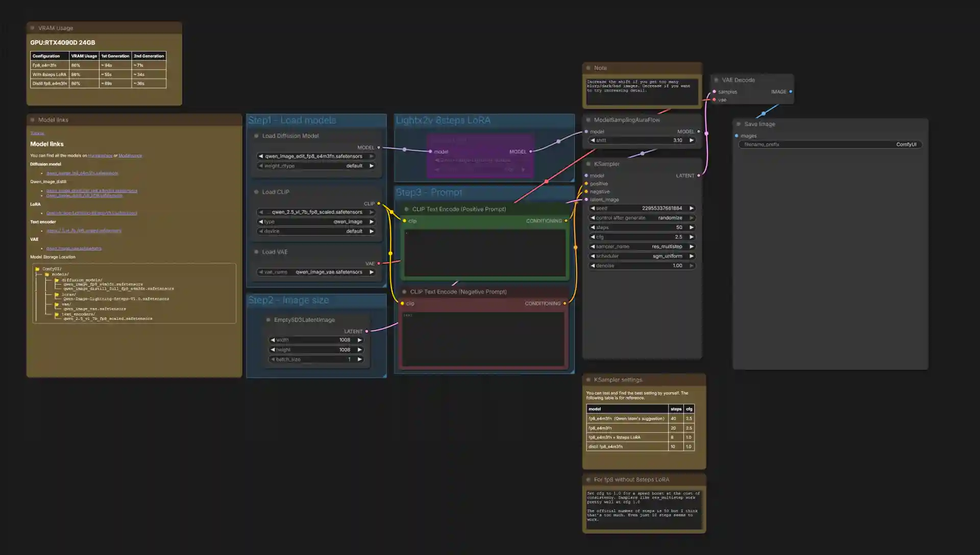Collapse the Load CLIP node dot
Viewport: 980px width, 555px height.
click(256, 192)
